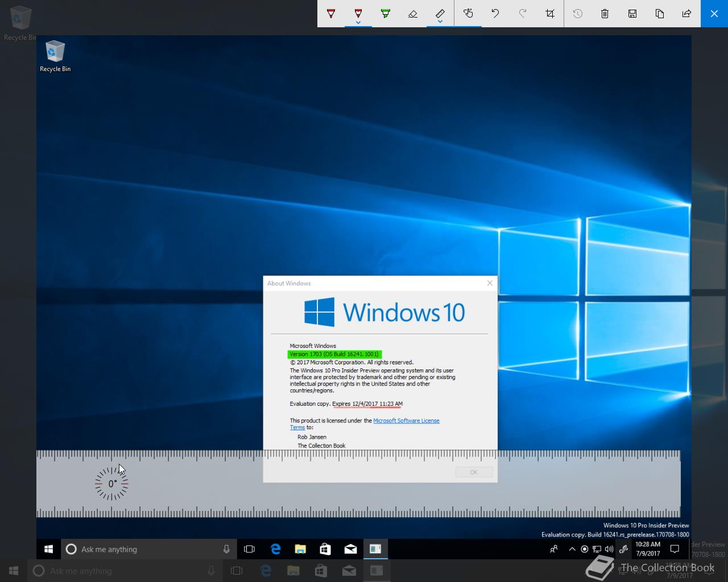
Task: Show hidden tray icons chevron
Action: 572,549
